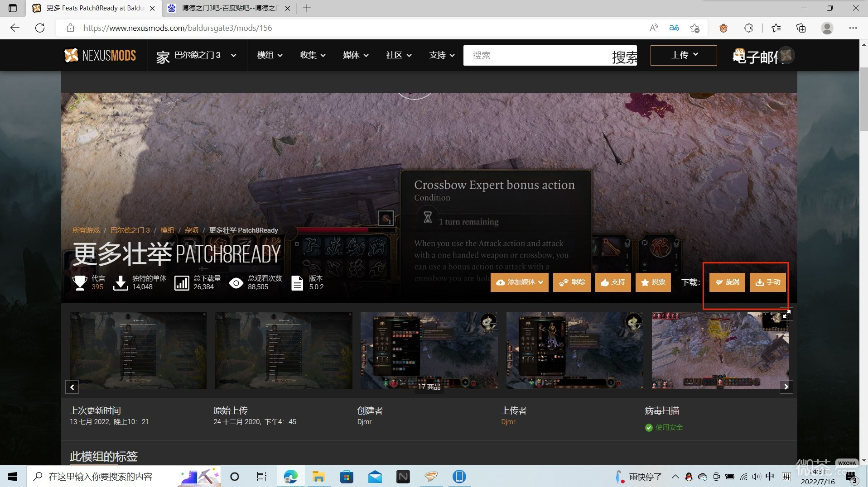Click the Nexus Mods logo
Viewport: 868px width, 487px height.
100,55
